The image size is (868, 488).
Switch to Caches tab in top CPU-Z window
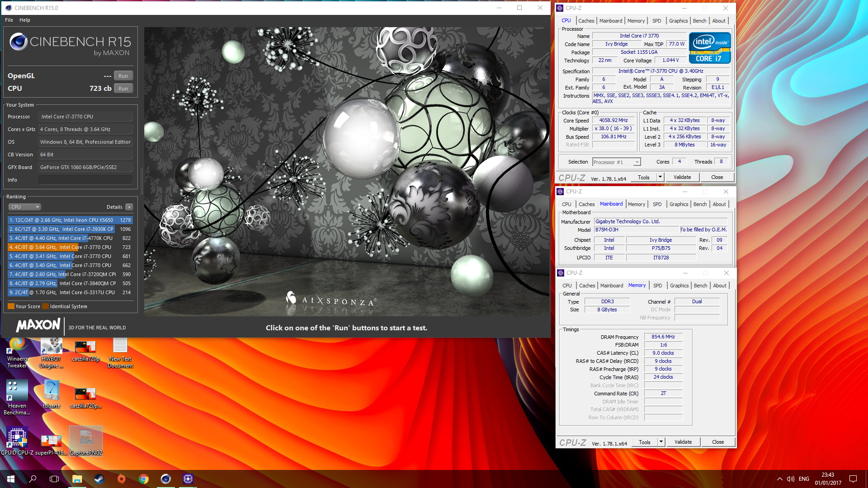pos(586,21)
